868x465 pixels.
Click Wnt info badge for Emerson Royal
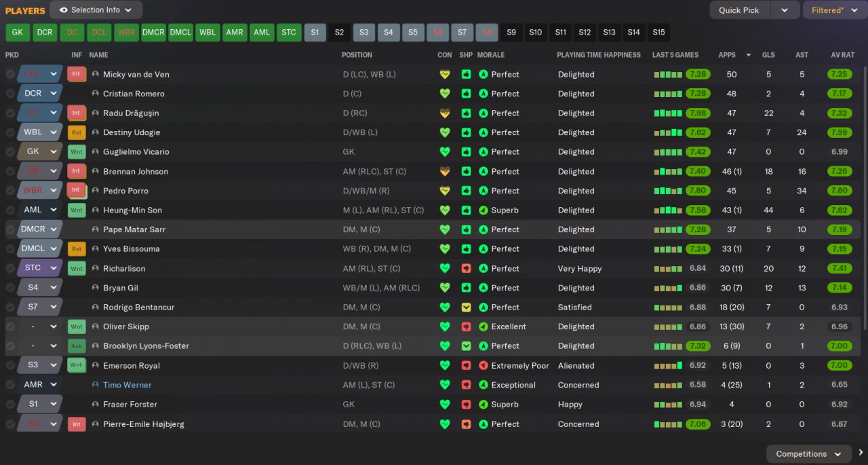(x=77, y=365)
